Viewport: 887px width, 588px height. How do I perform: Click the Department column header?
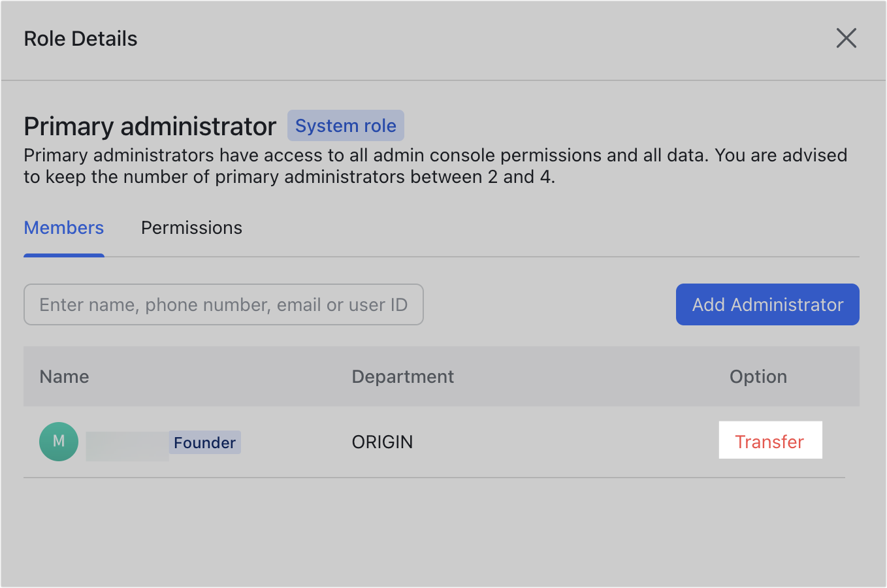click(x=402, y=376)
